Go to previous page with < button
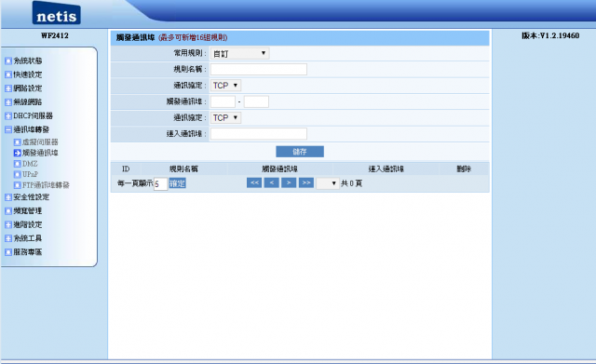The image size is (596, 364). pos(271,183)
